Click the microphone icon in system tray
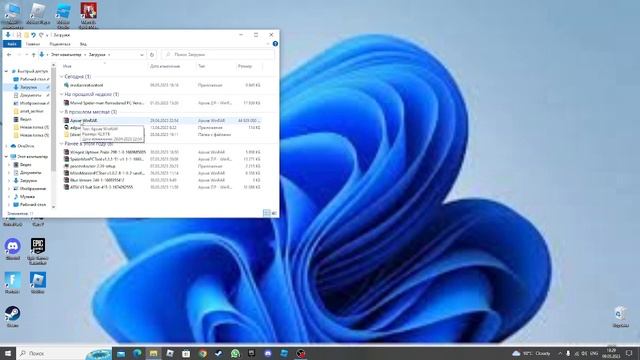 coord(568,353)
